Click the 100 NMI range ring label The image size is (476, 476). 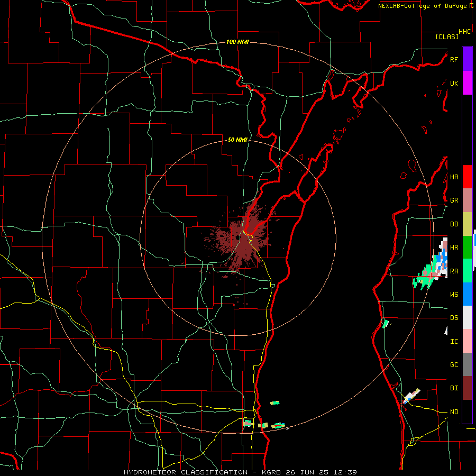(x=237, y=42)
